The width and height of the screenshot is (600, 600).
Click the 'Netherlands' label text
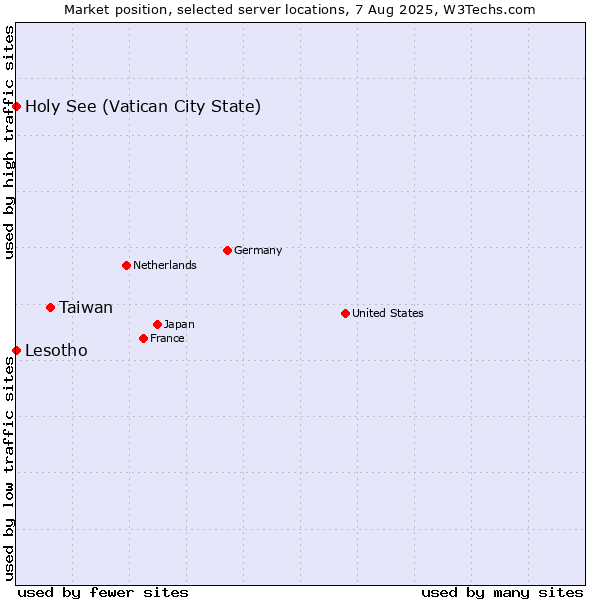(165, 265)
